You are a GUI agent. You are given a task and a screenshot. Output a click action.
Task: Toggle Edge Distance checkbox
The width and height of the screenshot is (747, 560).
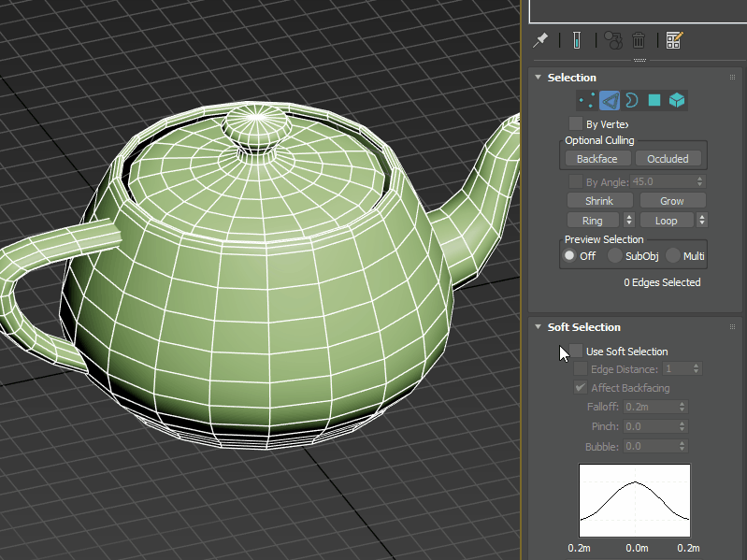click(x=581, y=368)
